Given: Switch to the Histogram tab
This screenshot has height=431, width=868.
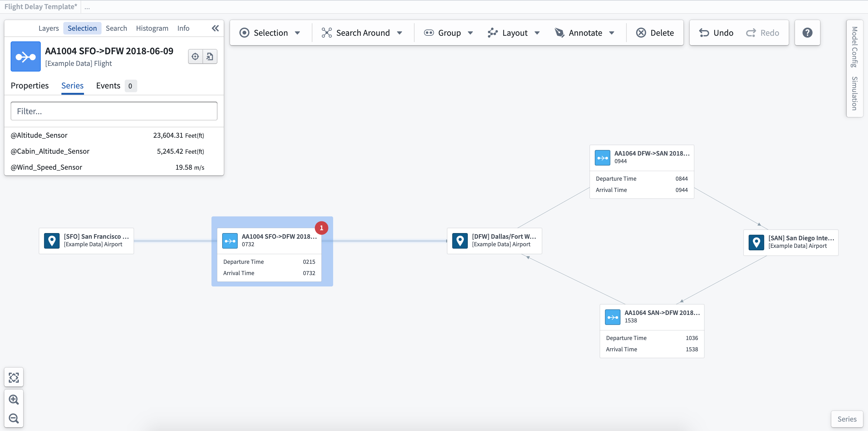Looking at the screenshot, I should point(152,28).
